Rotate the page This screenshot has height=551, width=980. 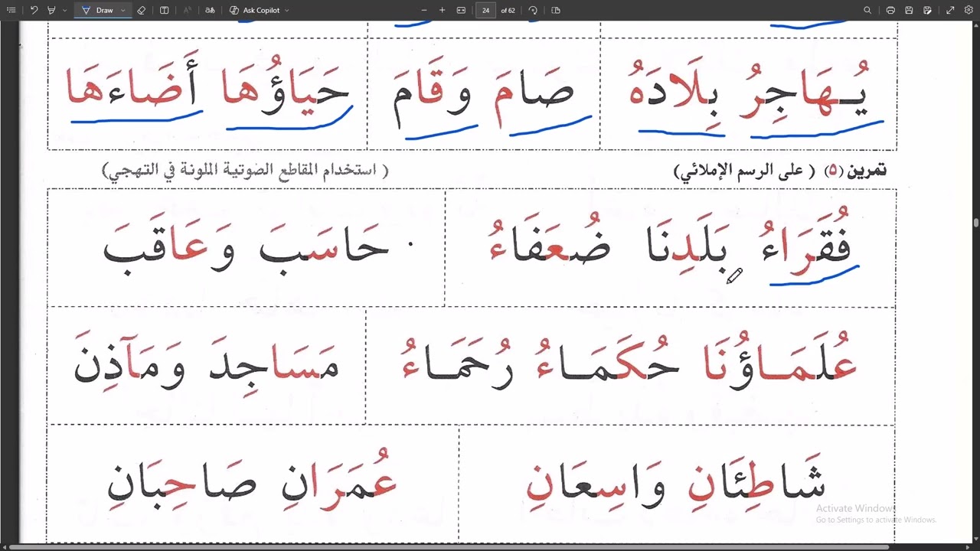533,10
